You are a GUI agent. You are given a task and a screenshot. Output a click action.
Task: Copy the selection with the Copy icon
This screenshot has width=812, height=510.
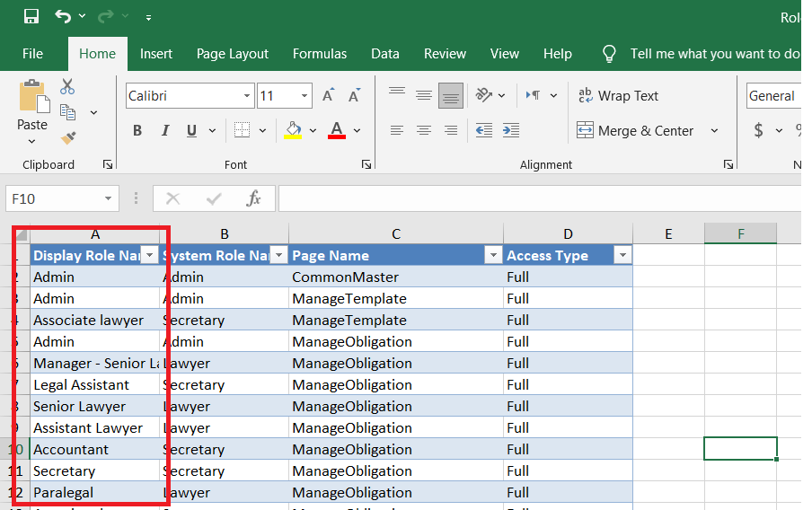point(68,112)
